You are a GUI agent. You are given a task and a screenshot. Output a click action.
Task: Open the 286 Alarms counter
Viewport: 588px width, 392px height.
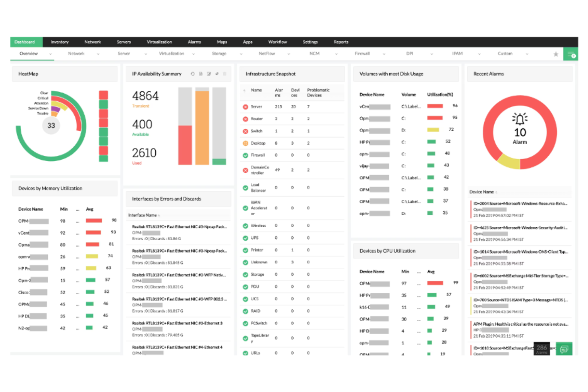[542, 349]
